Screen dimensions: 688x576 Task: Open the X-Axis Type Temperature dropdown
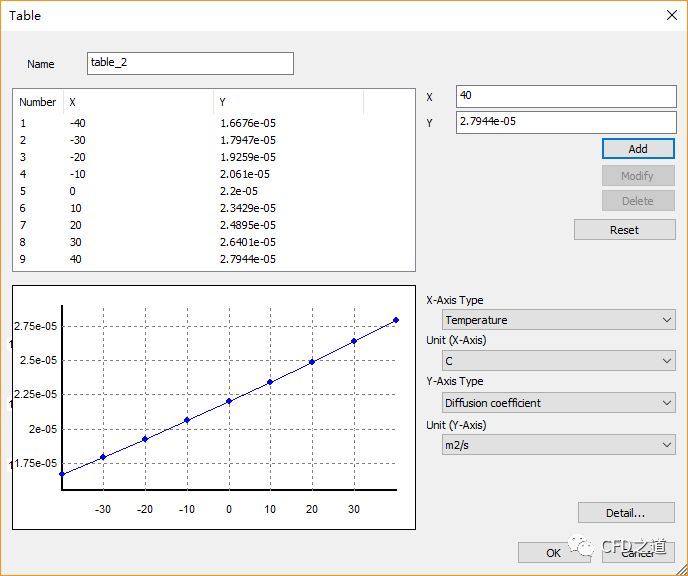point(559,320)
